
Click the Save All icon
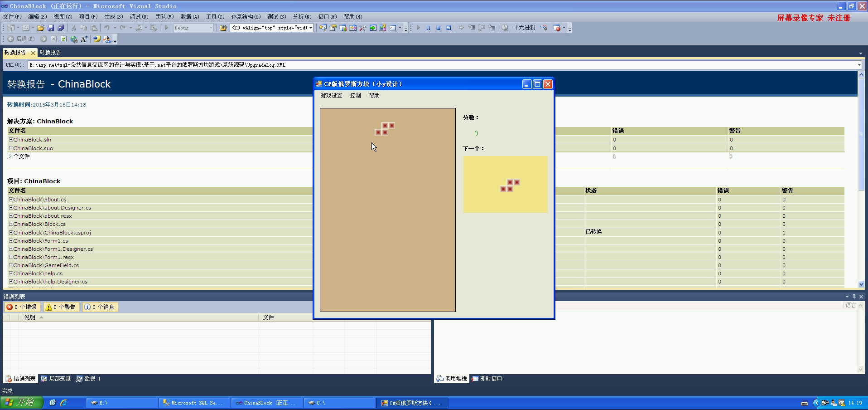pyautogui.click(x=61, y=28)
